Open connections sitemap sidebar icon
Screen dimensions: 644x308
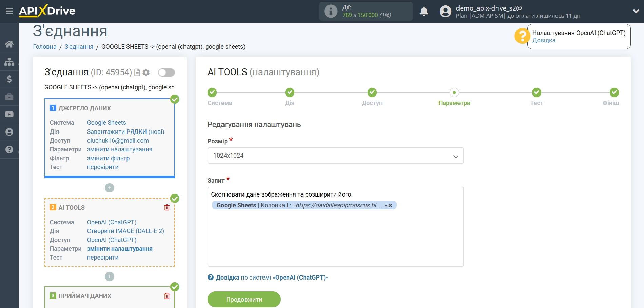(x=9, y=62)
